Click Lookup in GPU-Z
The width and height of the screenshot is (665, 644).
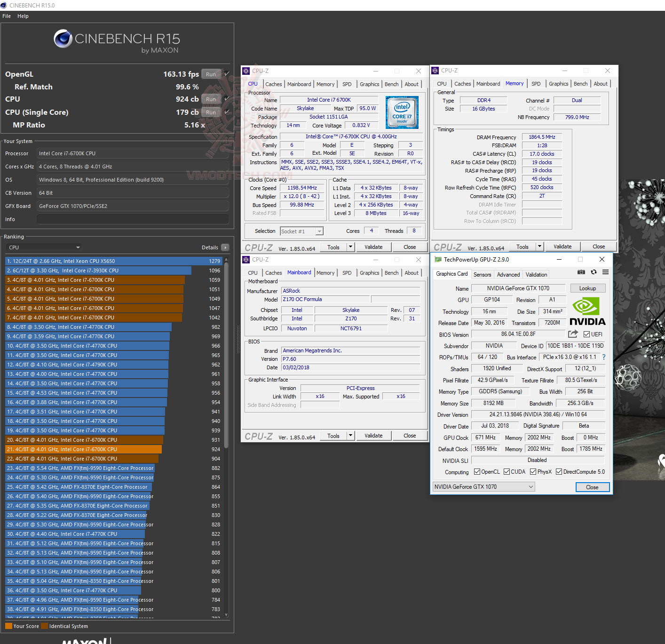pyautogui.click(x=588, y=288)
